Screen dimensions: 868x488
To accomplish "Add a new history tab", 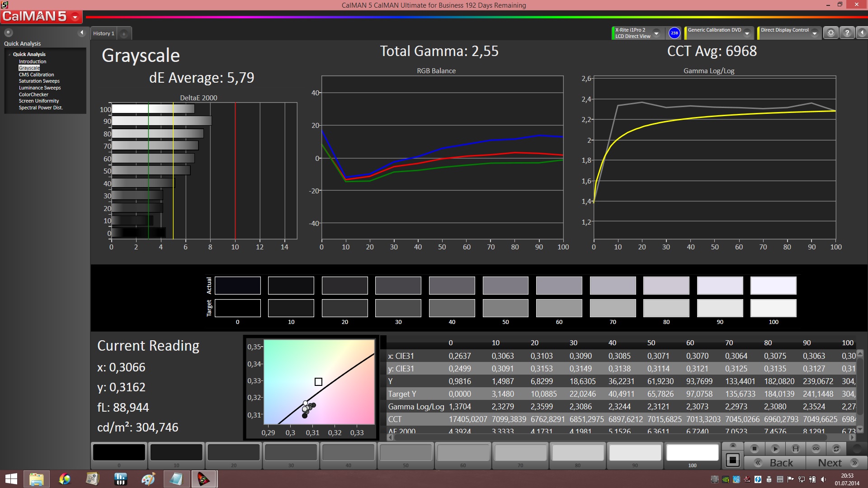I will coord(124,33).
